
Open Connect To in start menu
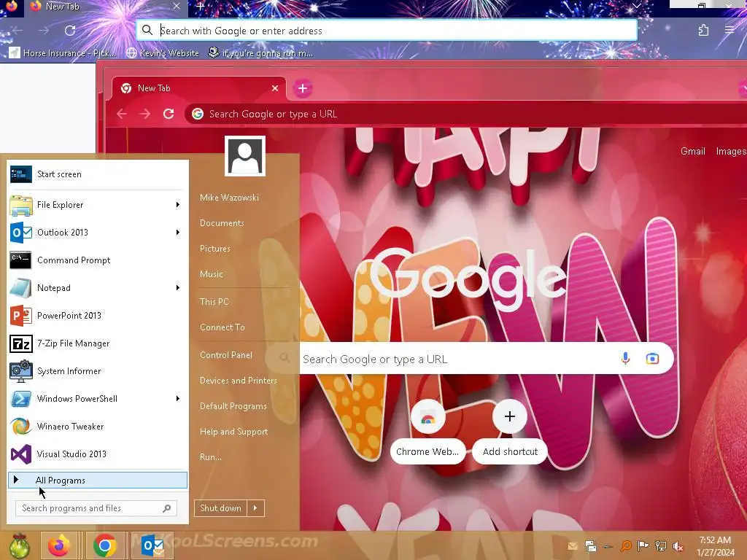point(222,327)
